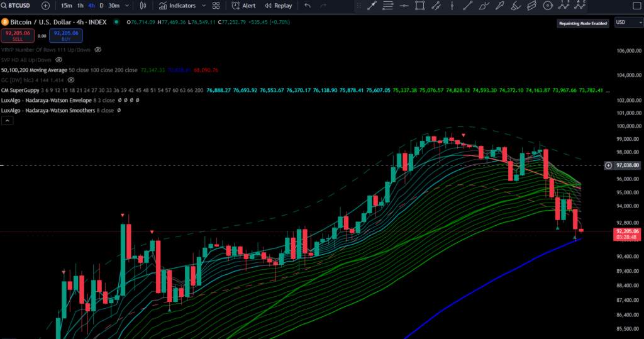Switch to the 1h timeframe

point(80,6)
